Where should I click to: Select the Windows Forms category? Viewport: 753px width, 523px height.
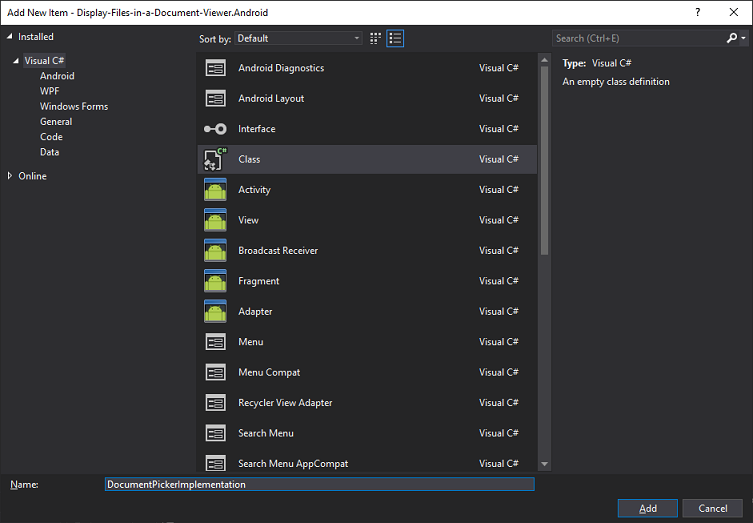[x=74, y=107]
